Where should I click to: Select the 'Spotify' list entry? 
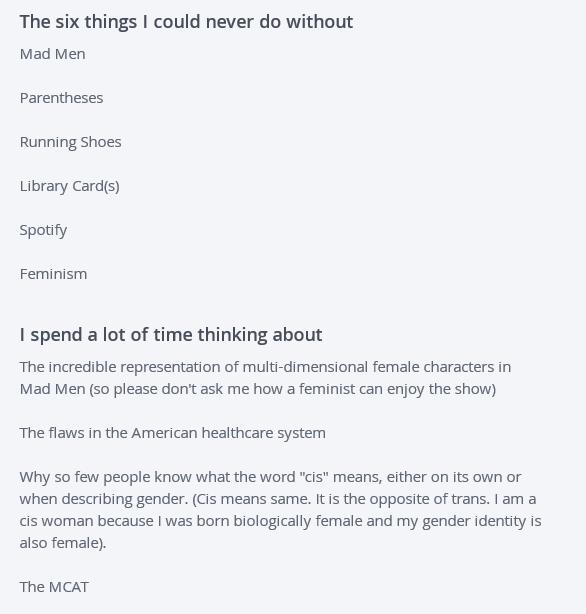coord(43,230)
